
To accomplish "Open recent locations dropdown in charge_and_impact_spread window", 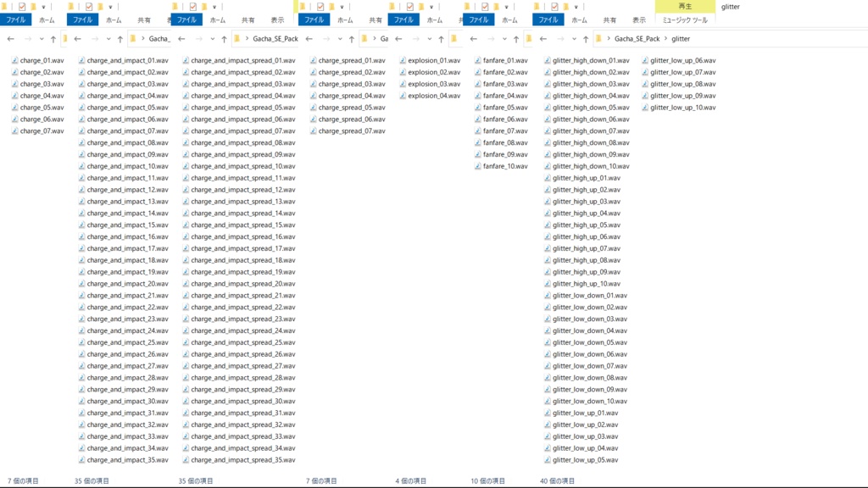I will tap(213, 39).
